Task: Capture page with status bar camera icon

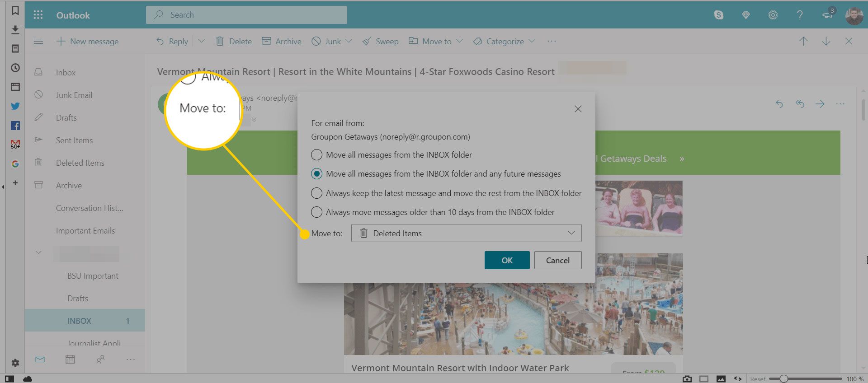Action: coord(687,378)
